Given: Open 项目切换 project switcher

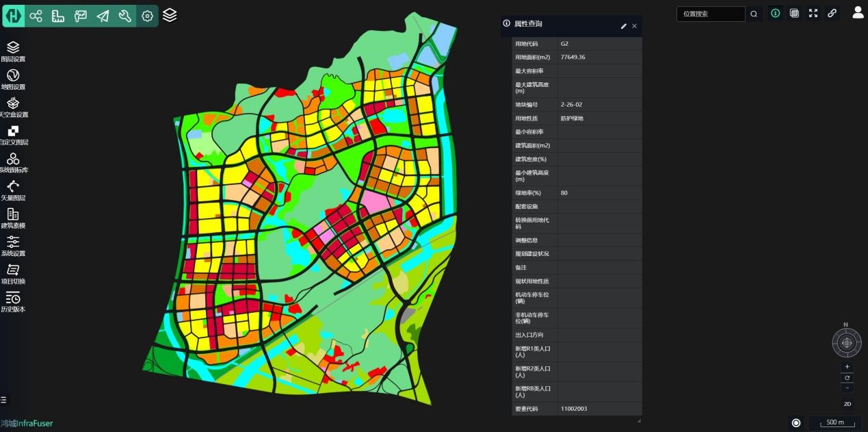Looking at the screenshot, I should click(x=13, y=274).
